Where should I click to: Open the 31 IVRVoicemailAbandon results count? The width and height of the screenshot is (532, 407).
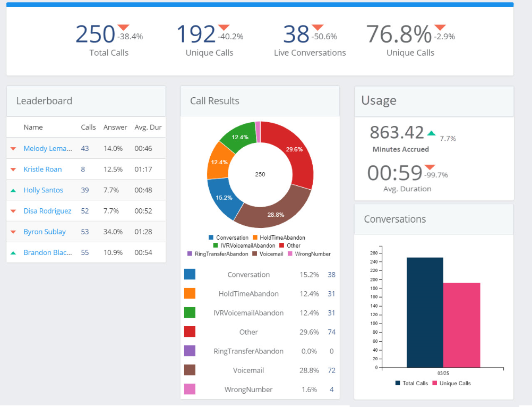click(x=331, y=313)
